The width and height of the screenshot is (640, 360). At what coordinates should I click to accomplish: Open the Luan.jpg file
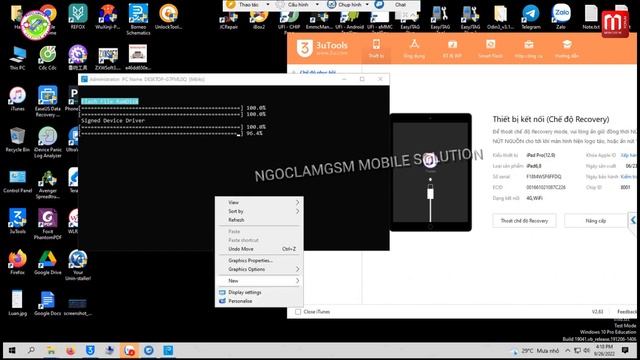point(17,303)
